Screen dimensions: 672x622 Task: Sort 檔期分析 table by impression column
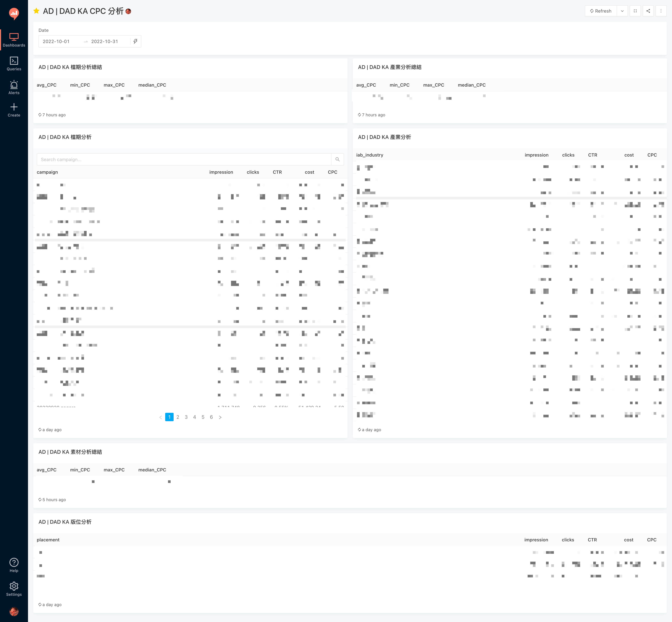tap(221, 172)
